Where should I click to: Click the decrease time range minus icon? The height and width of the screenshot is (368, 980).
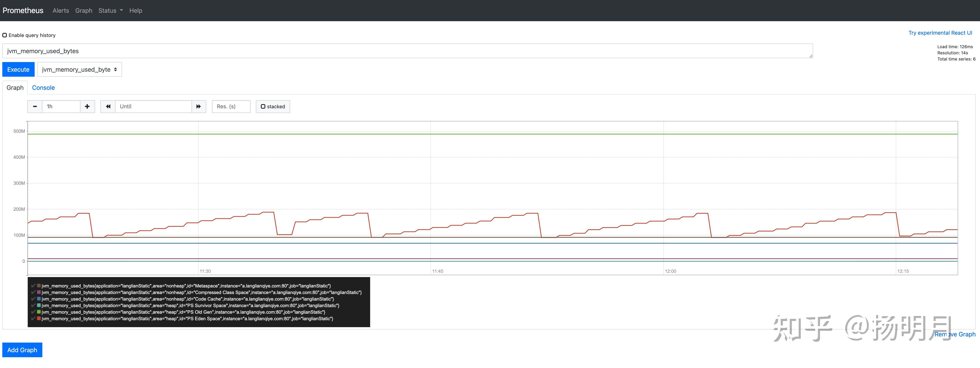point(35,106)
